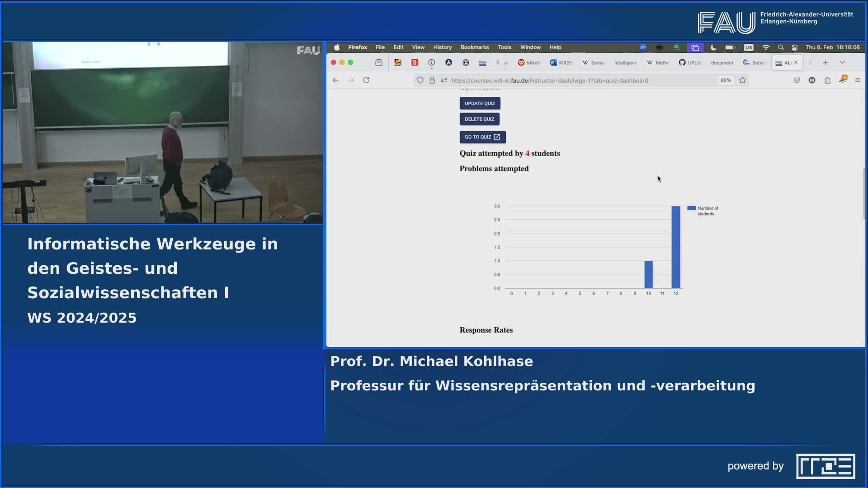This screenshot has height=488, width=868.
Task: Click the back navigation arrow
Action: [335, 80]
